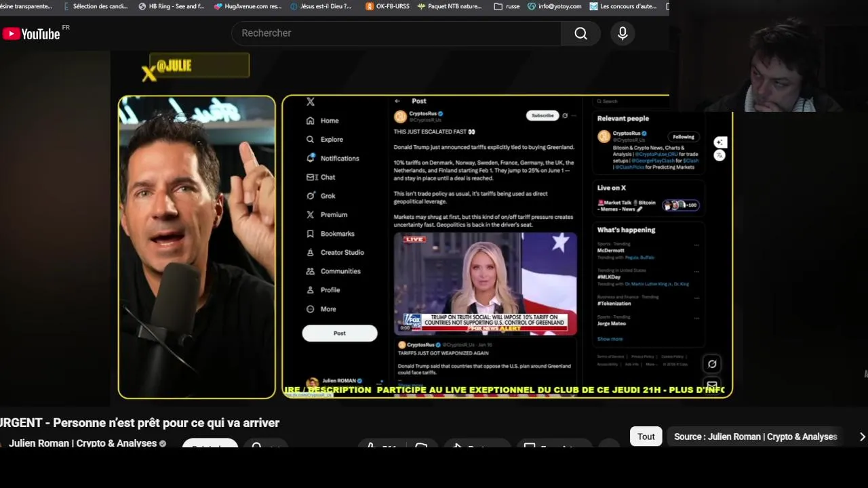Open the 'HB Ring - See and f...' bookmark

tap(172, 6)
